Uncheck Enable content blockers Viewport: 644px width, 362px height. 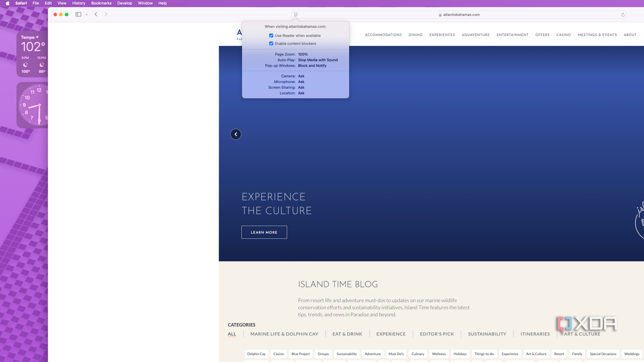click(x=271, y=43)
